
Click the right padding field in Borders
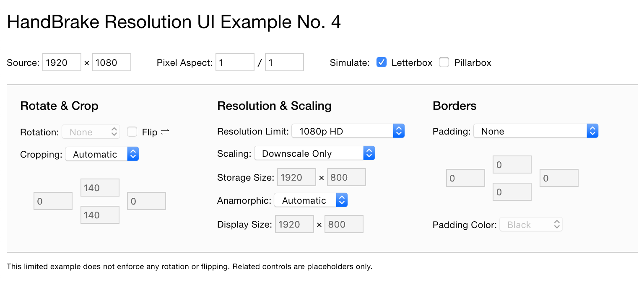559,178
